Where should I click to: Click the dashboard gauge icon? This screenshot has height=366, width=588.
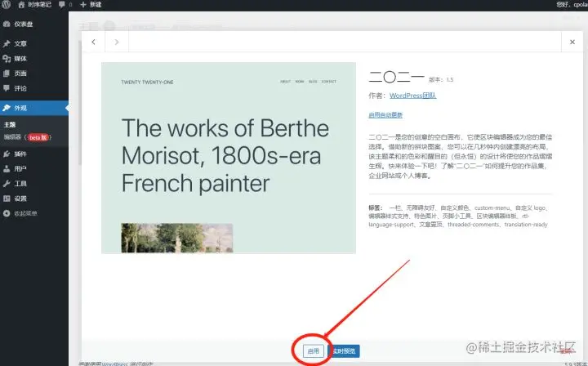click(x=7, y=24)
